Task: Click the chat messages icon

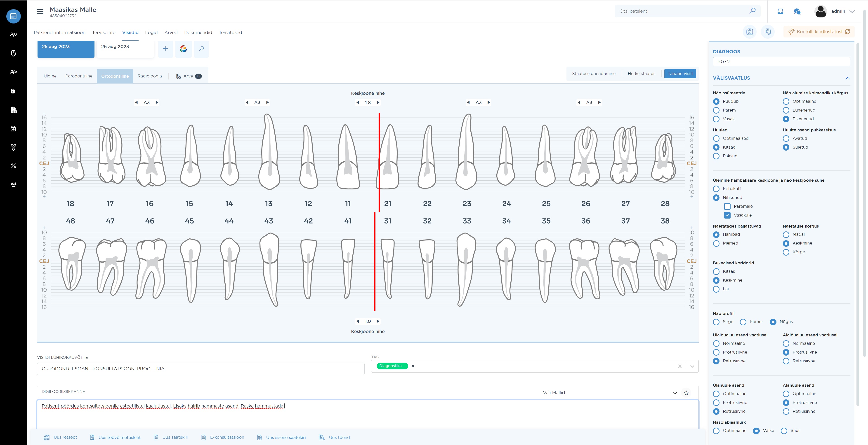Action: click(797, 12)
